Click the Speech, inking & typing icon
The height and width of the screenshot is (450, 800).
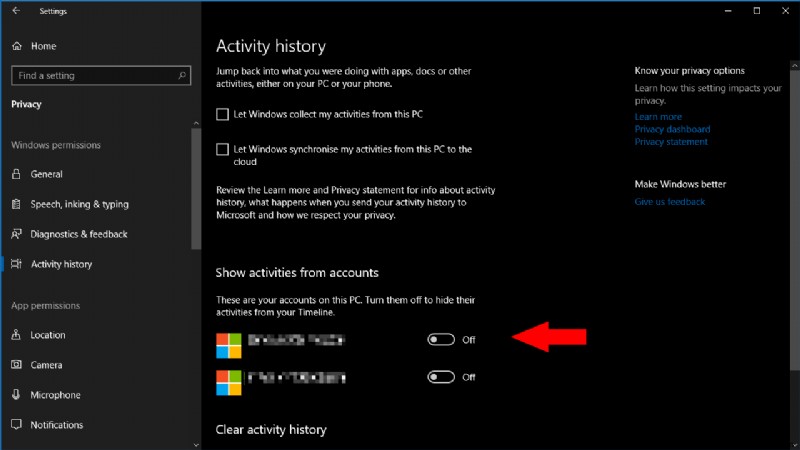point(16,204)
